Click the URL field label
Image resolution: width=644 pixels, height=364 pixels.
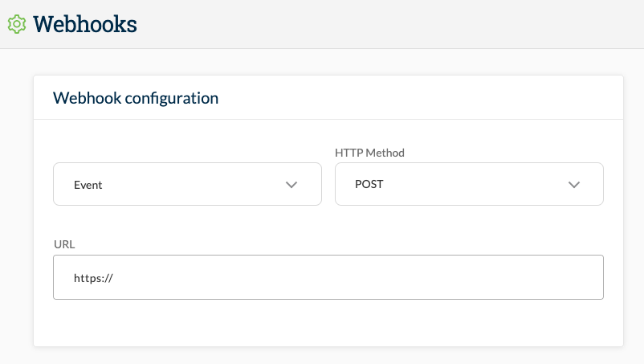click(x=64, y=244)
